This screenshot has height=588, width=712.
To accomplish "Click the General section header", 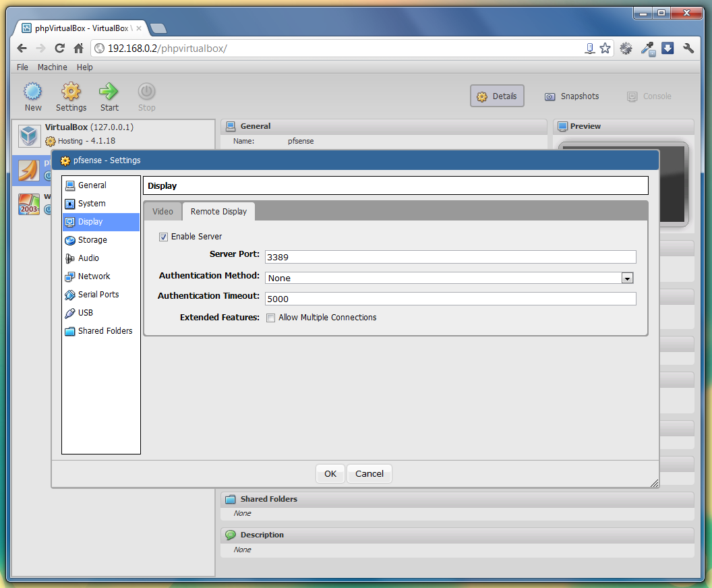I will (384, 126).
